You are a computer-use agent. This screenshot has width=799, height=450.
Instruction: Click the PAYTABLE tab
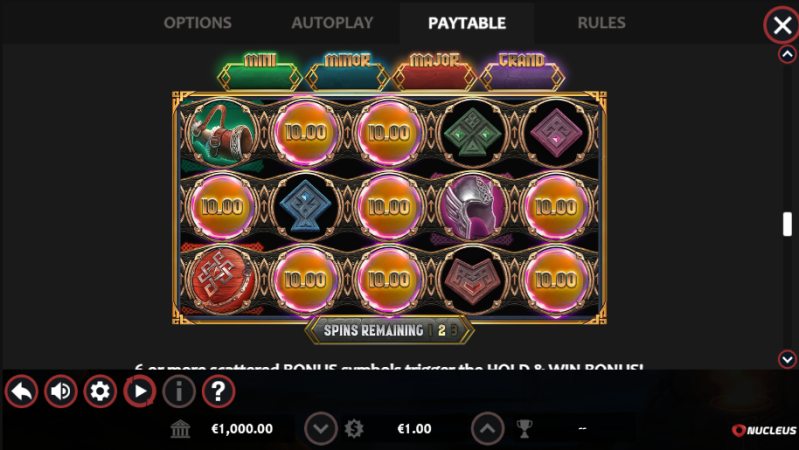point(467,23)
